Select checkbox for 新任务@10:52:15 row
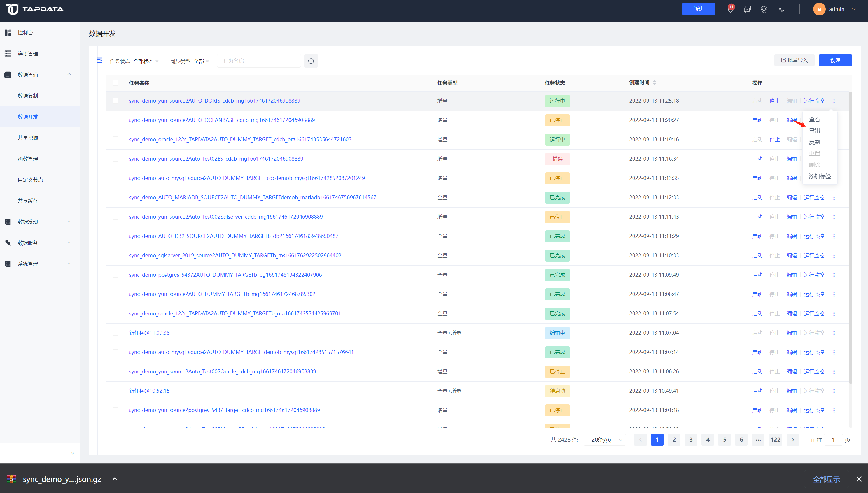Image resolution: width=868 pixels, height=493 pixels. [x=115, y=391]
